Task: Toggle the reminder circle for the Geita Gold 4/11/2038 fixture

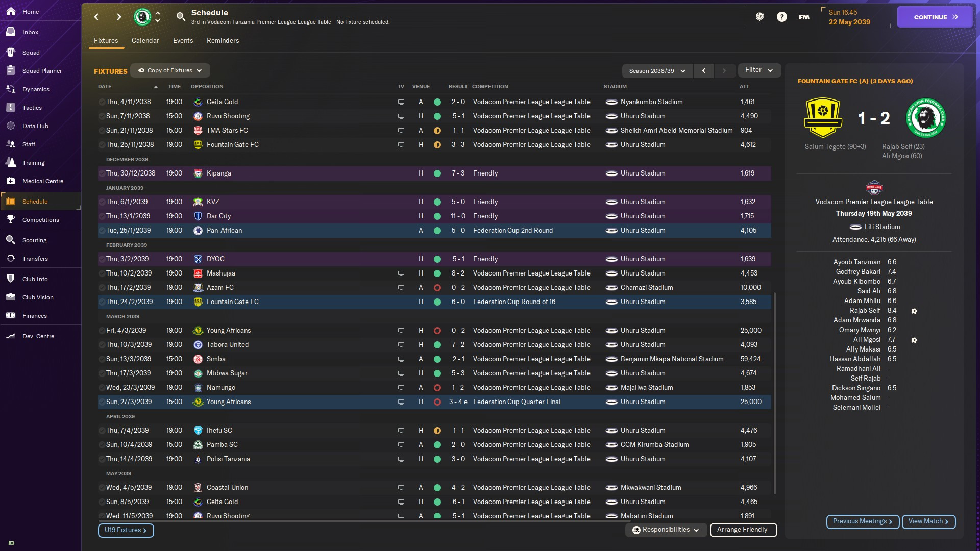Action: pyautogui.click(x=102, y=102)
